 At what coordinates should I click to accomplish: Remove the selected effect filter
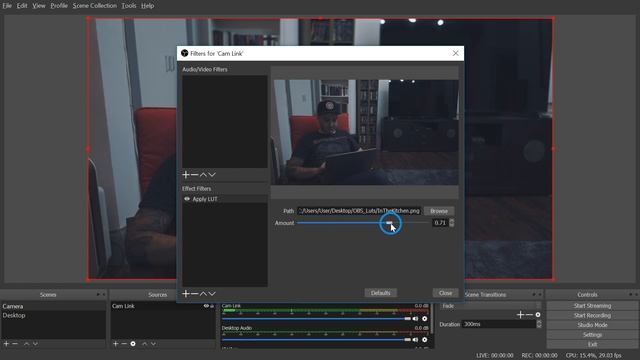coord(194,293)
